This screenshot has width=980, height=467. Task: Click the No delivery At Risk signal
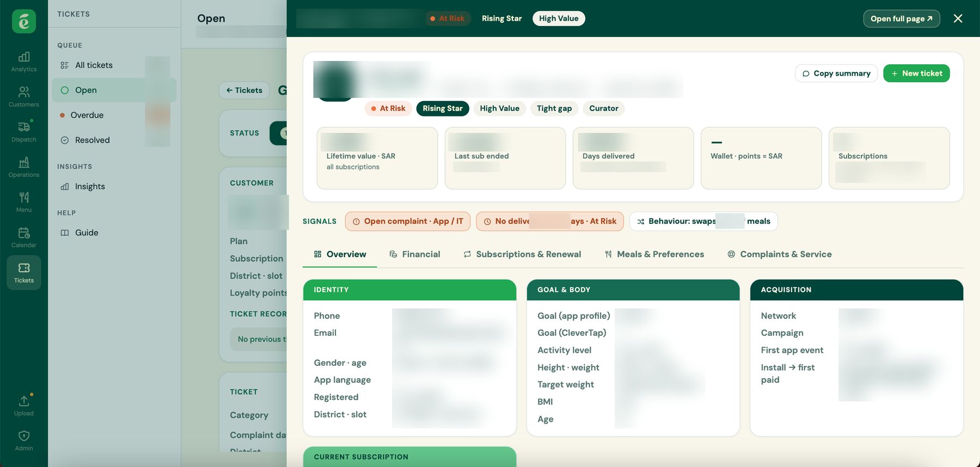550,222
